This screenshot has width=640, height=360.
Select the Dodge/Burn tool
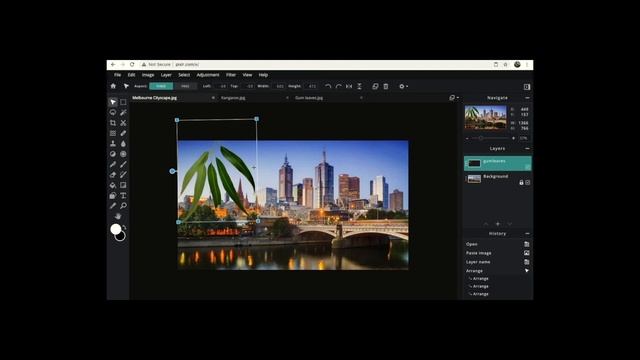tap(113, 154)
